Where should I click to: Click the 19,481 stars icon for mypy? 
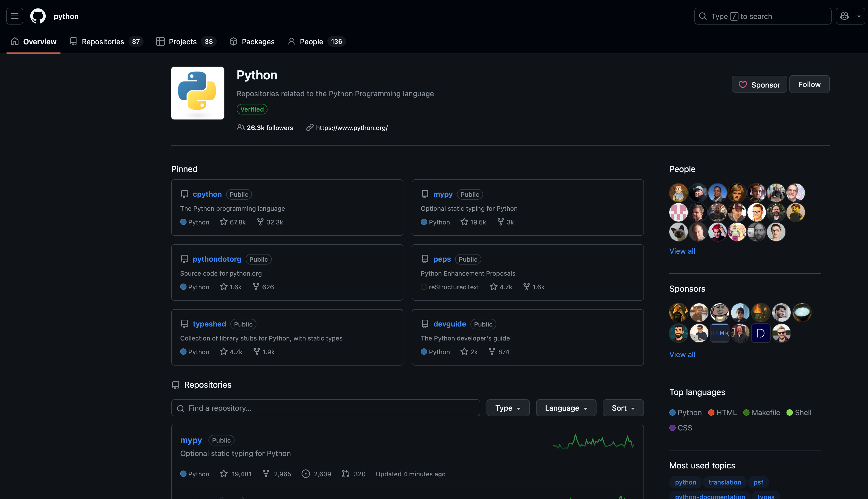pyautogui.click(x=224, y=474)
